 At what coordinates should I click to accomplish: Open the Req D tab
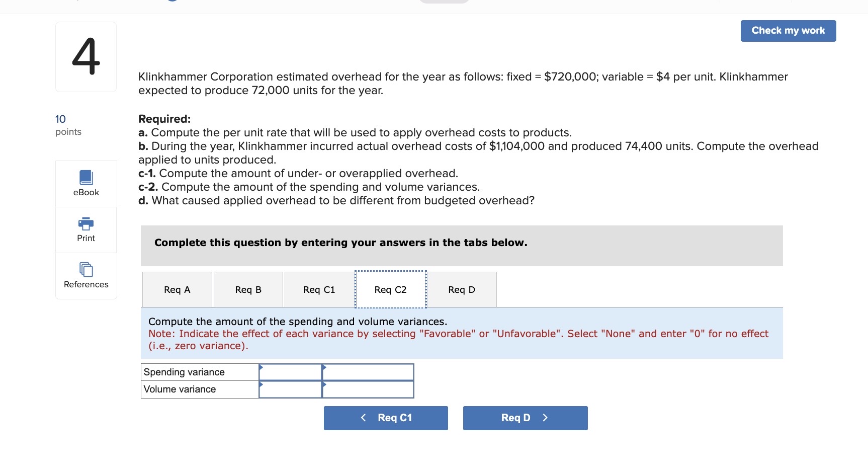(x=462, y=289)
